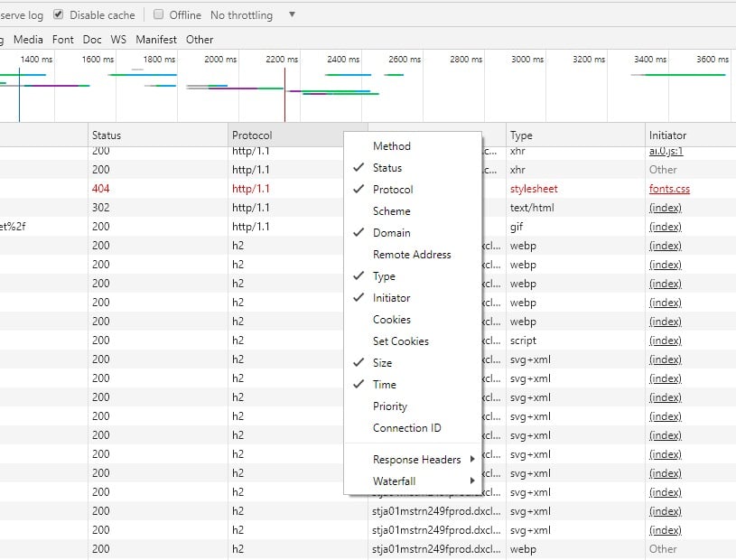Toggle the Domain column checkmark
Viewport: 736px width, 560px height.
coord(391,233)
